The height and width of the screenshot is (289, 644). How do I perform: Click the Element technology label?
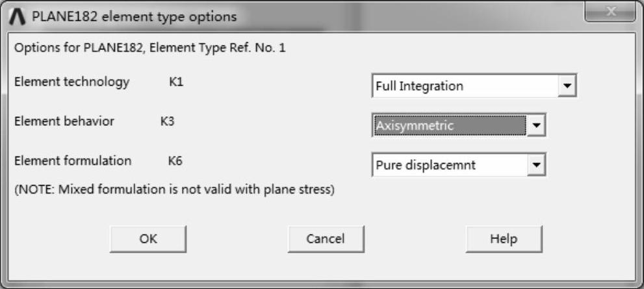click(x=72, y=82)
